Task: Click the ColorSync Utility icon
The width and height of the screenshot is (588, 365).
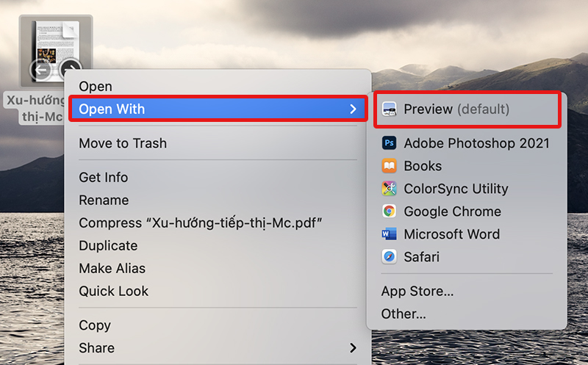Action: 389,189
